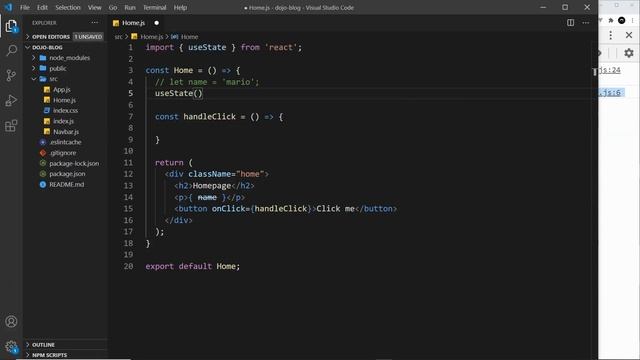Screen dimensions: 640x360
Task: Open package.json file
Action: click(67, 174)
